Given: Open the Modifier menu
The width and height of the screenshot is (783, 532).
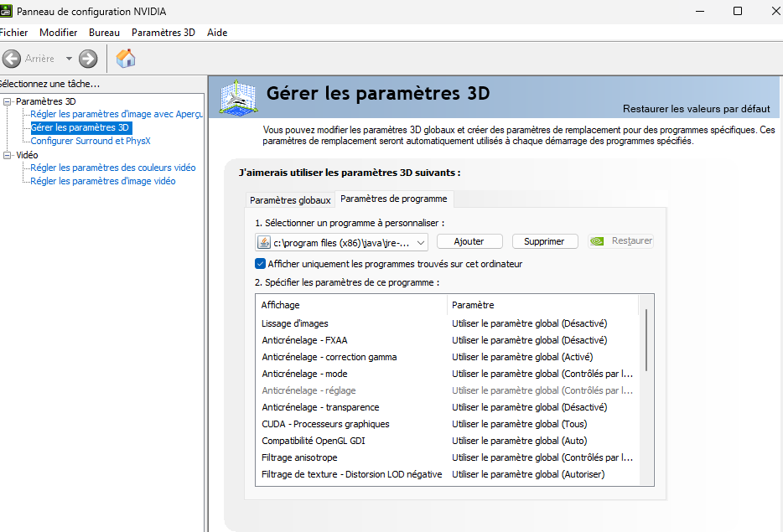Looking at the screenshot, I should point(59,33).
